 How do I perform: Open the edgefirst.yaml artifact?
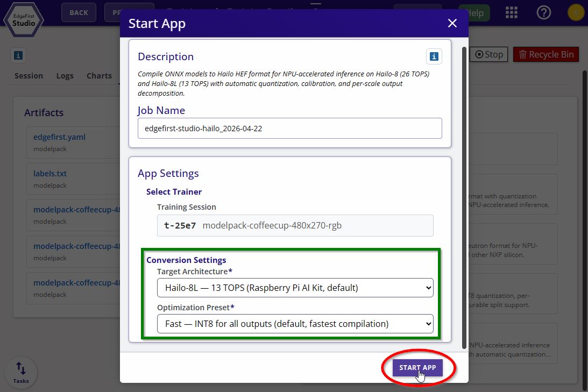[x=59, y=137]
